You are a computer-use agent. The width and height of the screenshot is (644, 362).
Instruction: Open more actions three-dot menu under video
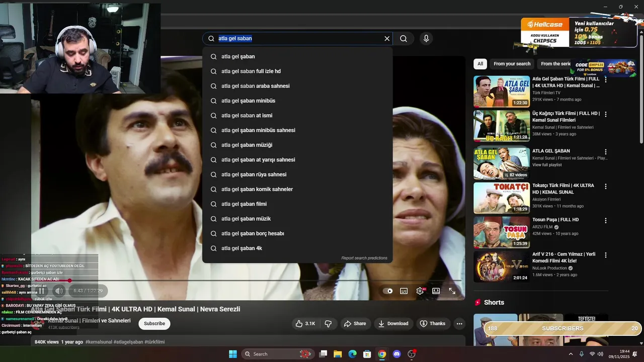coord(459,323)
